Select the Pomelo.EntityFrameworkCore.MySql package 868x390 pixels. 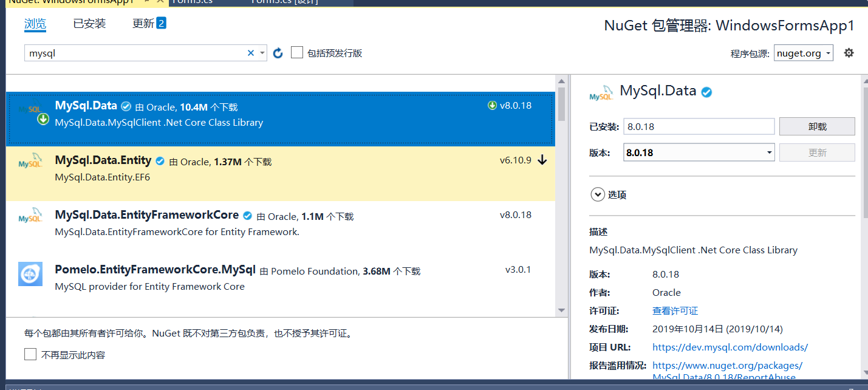coord(280,283)
